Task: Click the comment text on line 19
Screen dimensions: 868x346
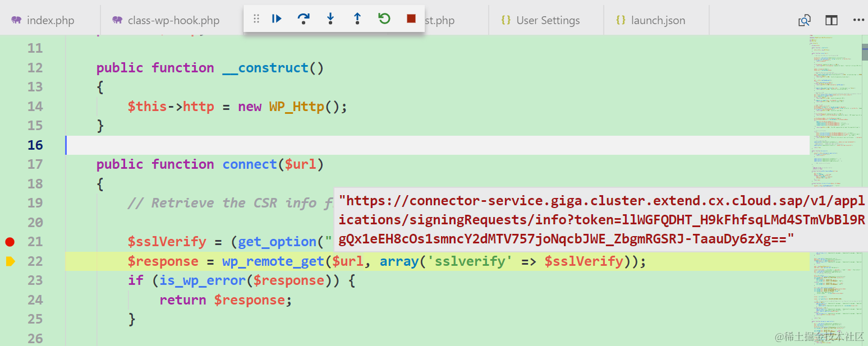Action: [230, 203]
